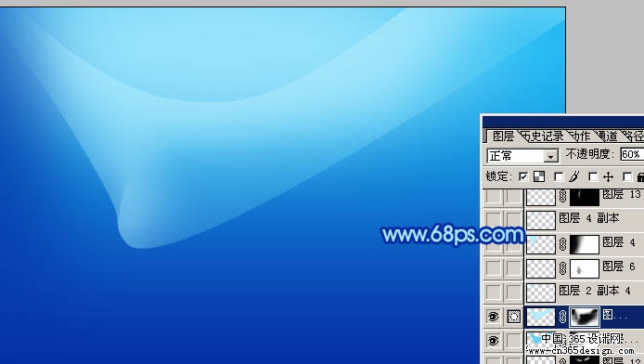Screen dimensions: 644x364
Task: Show the 图层 6 layer via its visibility box
Action: 493,268
